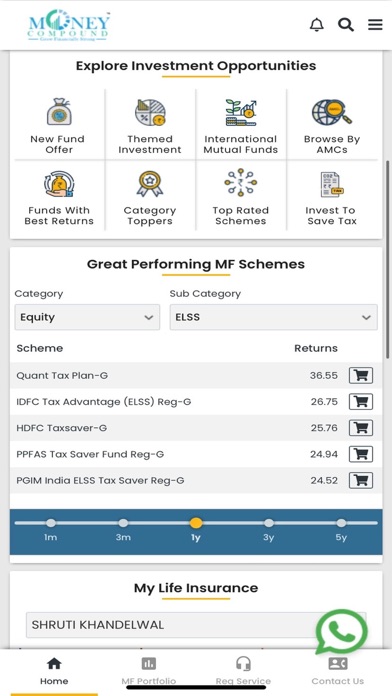Viewport: 392px width, 696px height.
Task: Expand the Category dropdown showing Equity
Action: 87,317
